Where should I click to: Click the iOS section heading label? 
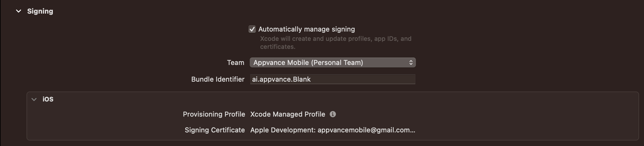(x=48, y=99)
